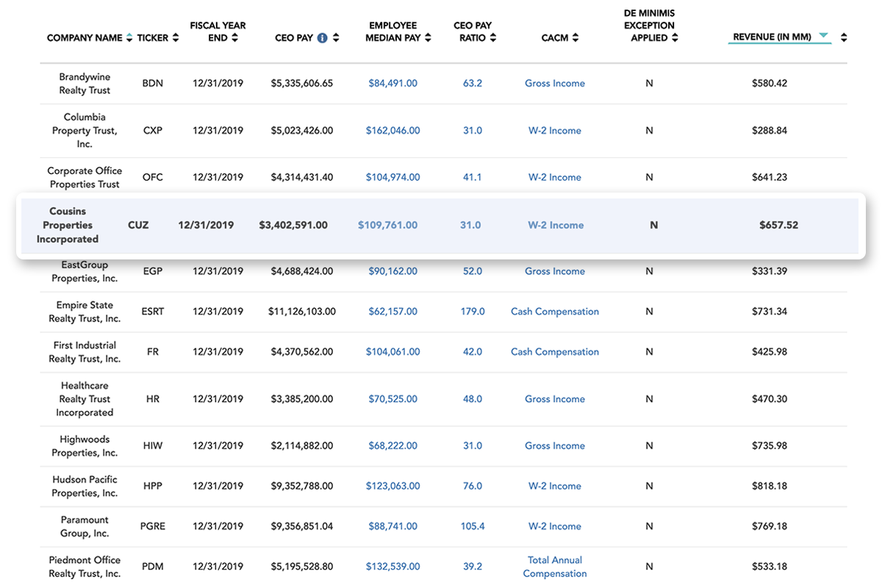
Task: Sort by De Minimis Exception Applied
Action: pos(674,37)
